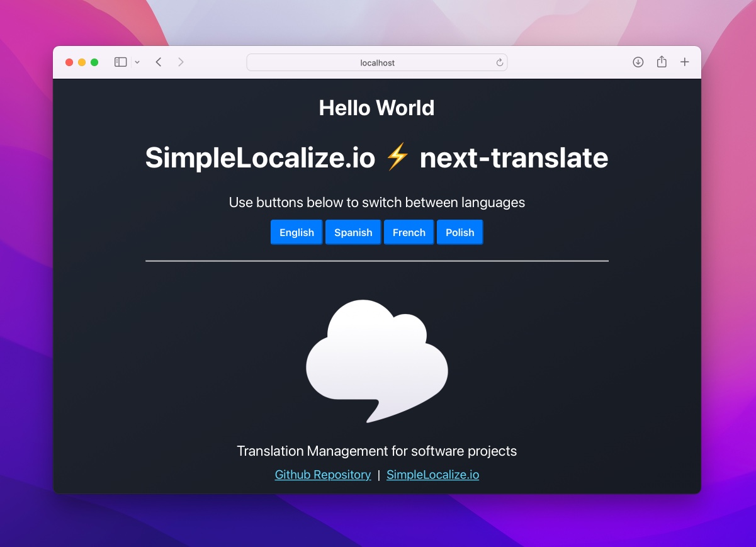Switch language to Polish
Screen dimensions: 756x547
click(460, 232)
